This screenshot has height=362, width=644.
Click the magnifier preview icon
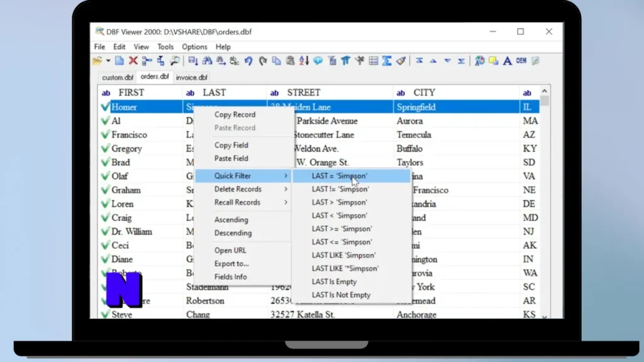175,61
